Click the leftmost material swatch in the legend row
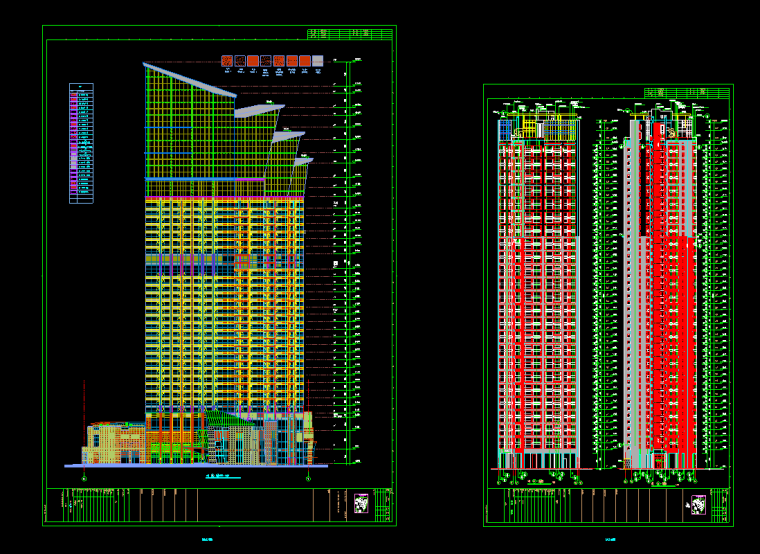The width and height of the screenshot is (760, 554). pyautogui.click(x=227, y=61)
